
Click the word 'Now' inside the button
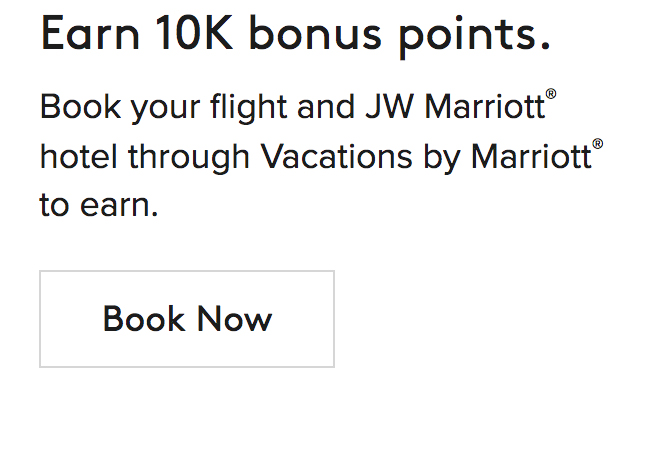(x=234, y=319)
